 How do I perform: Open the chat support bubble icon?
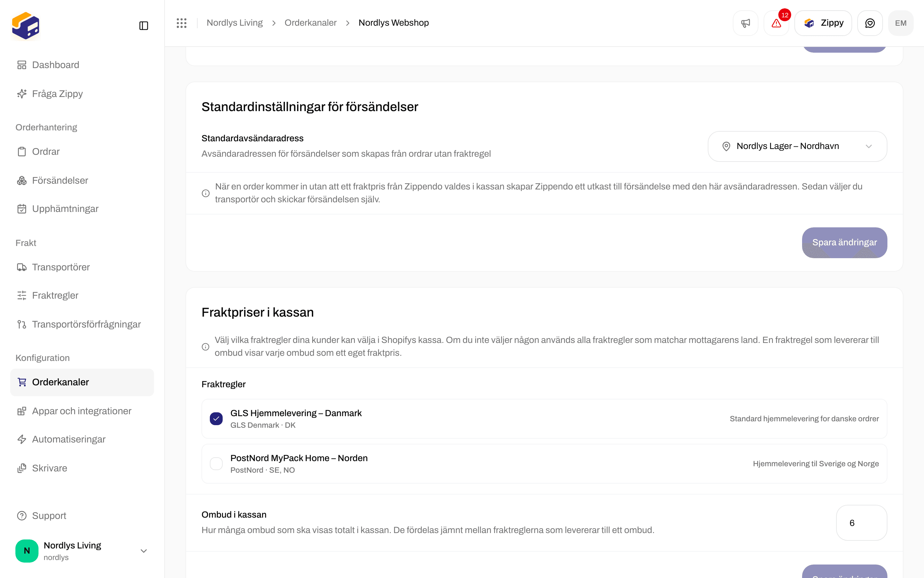tap(870, 23)
